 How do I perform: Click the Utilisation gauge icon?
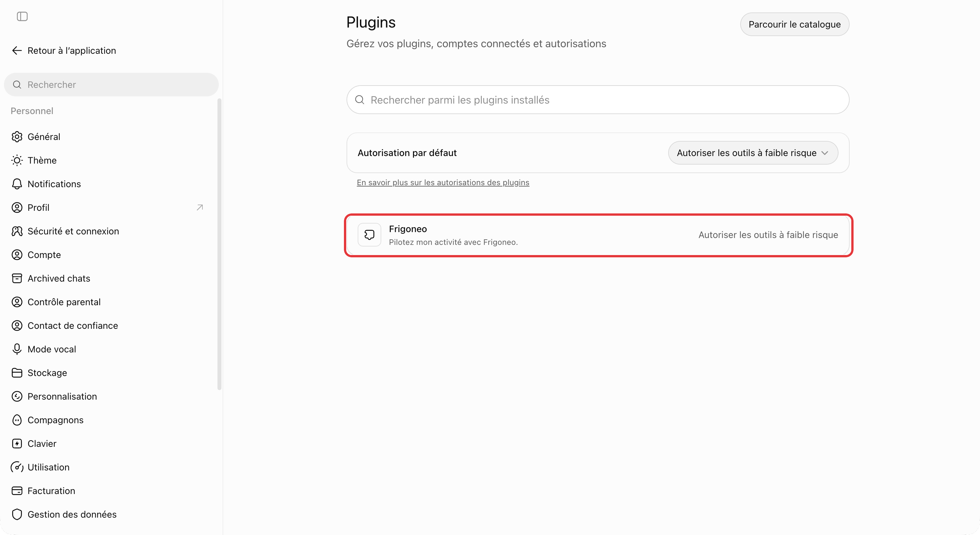tap(17, 467)
